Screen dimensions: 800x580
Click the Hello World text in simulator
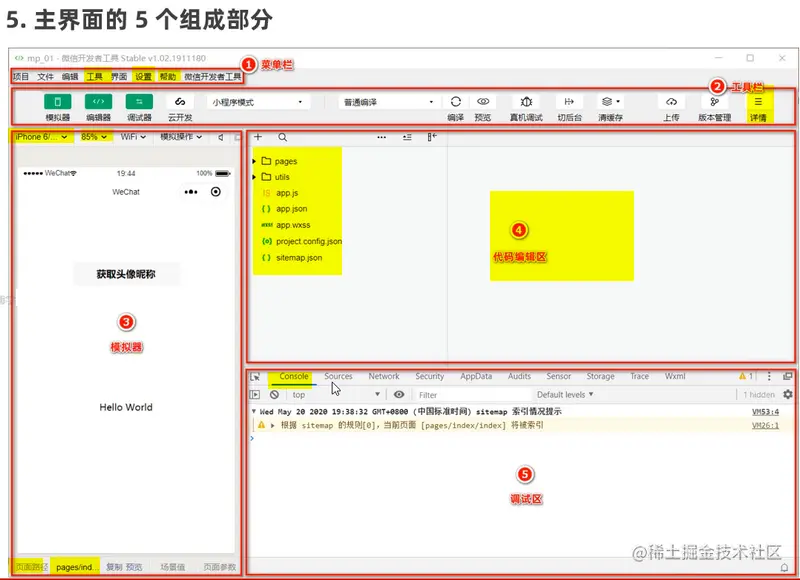tap(126, 407)
